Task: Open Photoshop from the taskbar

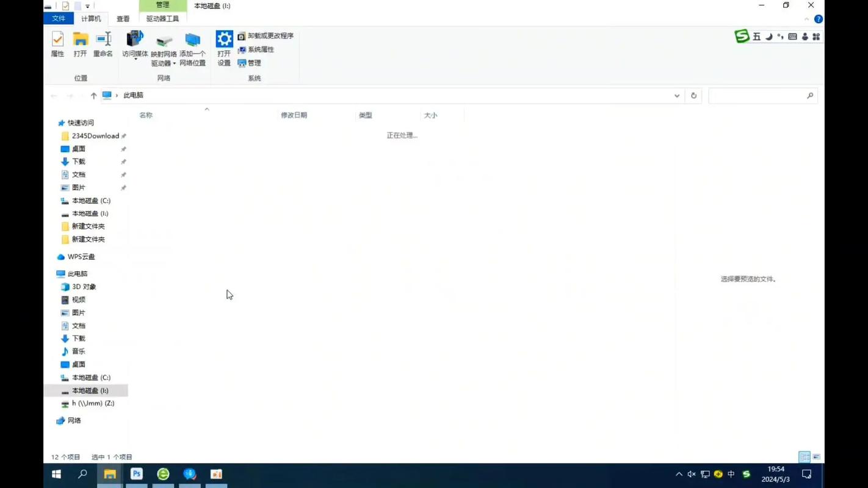Action: click(137, 474)
